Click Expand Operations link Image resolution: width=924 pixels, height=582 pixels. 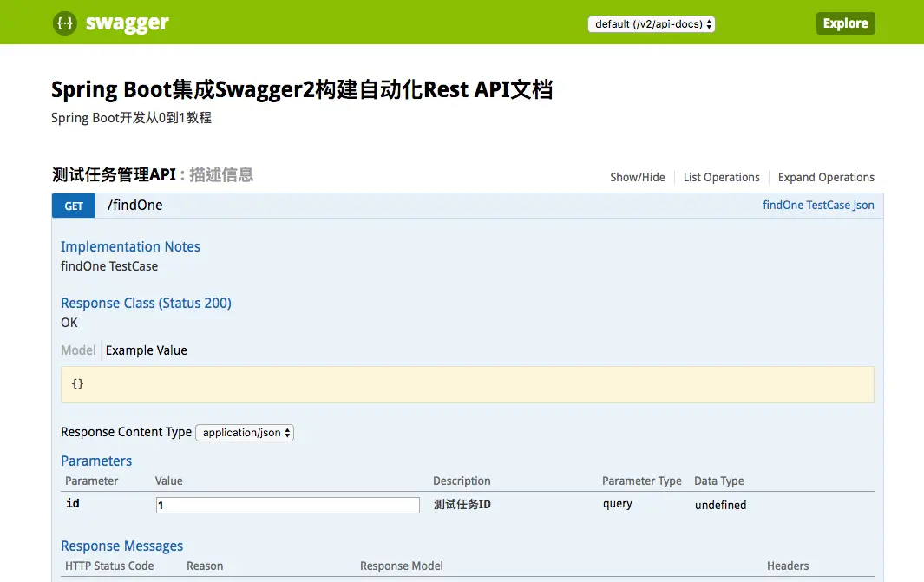826,177
